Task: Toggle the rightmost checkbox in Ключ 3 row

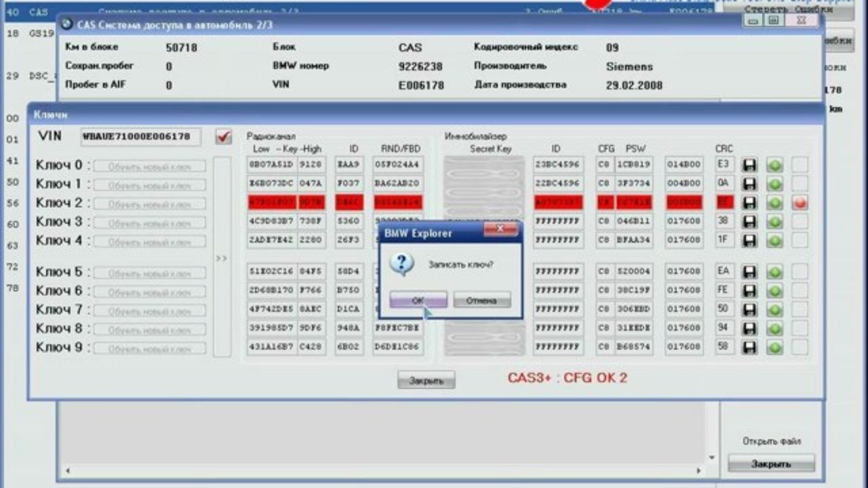Action: click(800, 222)
